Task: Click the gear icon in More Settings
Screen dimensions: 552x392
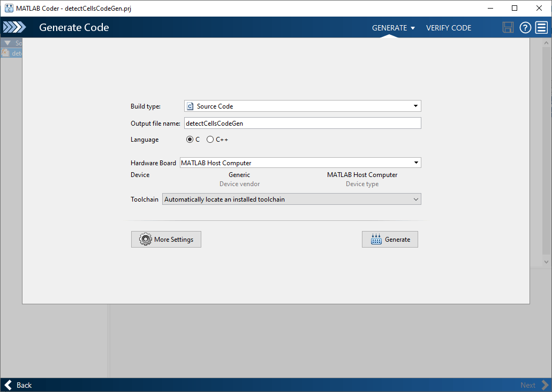Action: click(145, 240)
